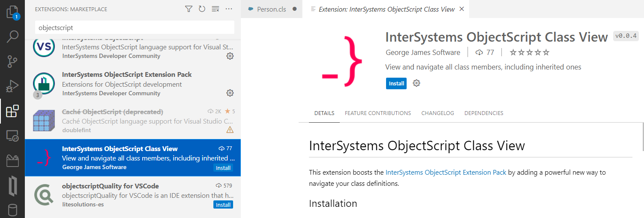Switch to Person.cls editor tab

pos(271,9)
